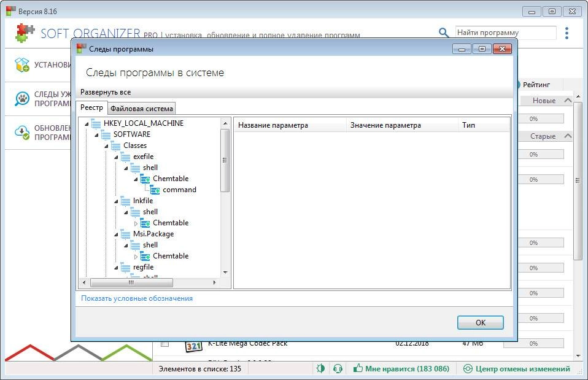This screenshot has height=380, width=588.
Task: Click the rating bar for K-Lite Mega Codec Pack
Action: click(533, 343)
